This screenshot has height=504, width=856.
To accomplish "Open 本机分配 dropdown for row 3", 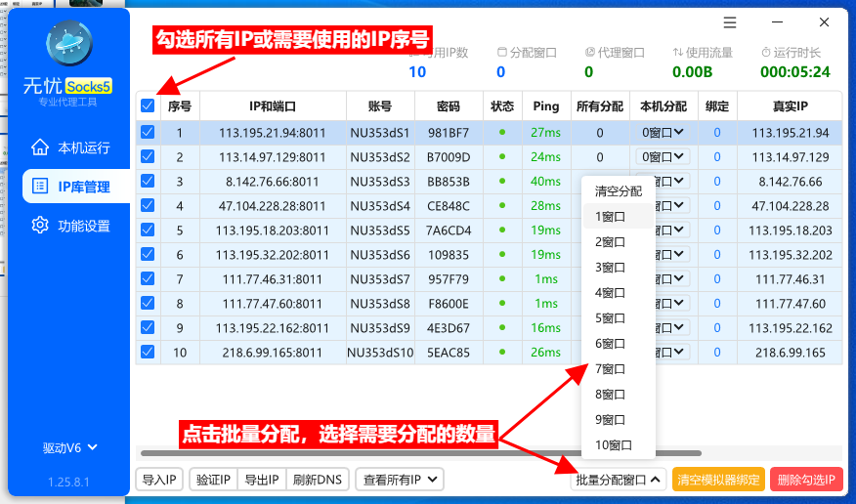I will (x=672, y=181).
